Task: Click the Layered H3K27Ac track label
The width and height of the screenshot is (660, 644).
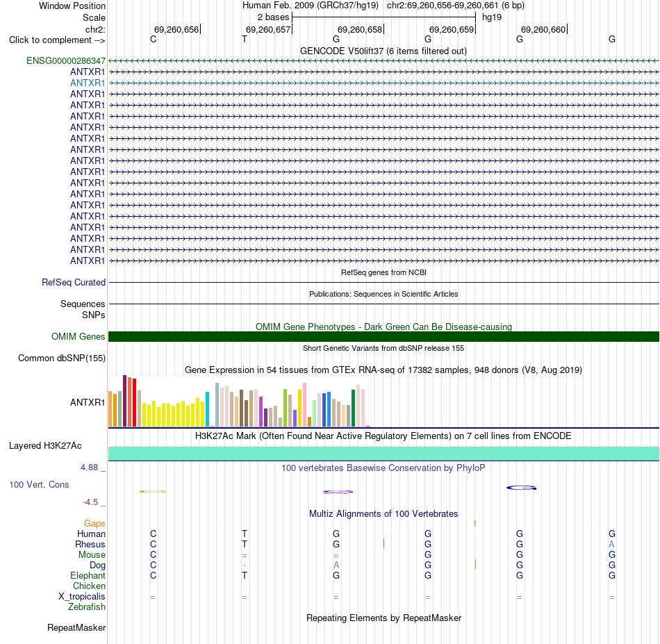Action: coord(45,446)
